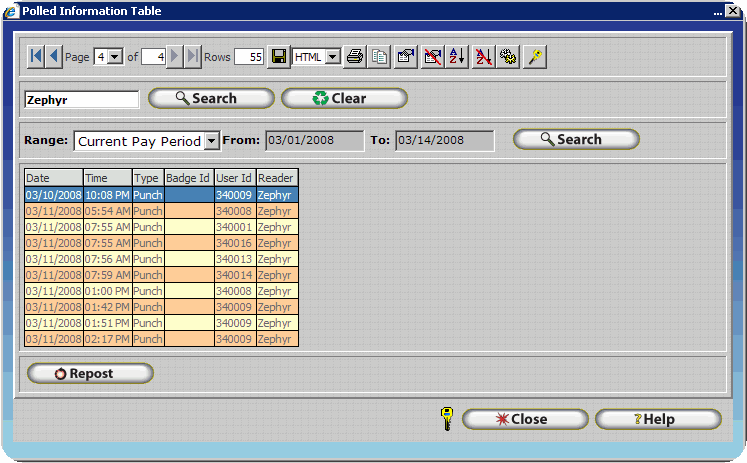Click the A-Z sort icon
The height and width of the screenshot is (463, 747).
458,57
